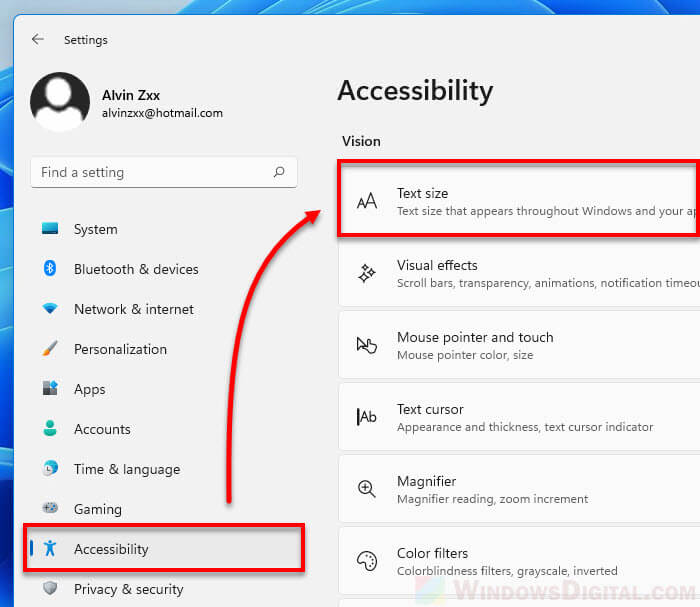Open Time & language settings
Image resolution: width=700 pixels, height=607 pixels.
[x=164, y=469]
